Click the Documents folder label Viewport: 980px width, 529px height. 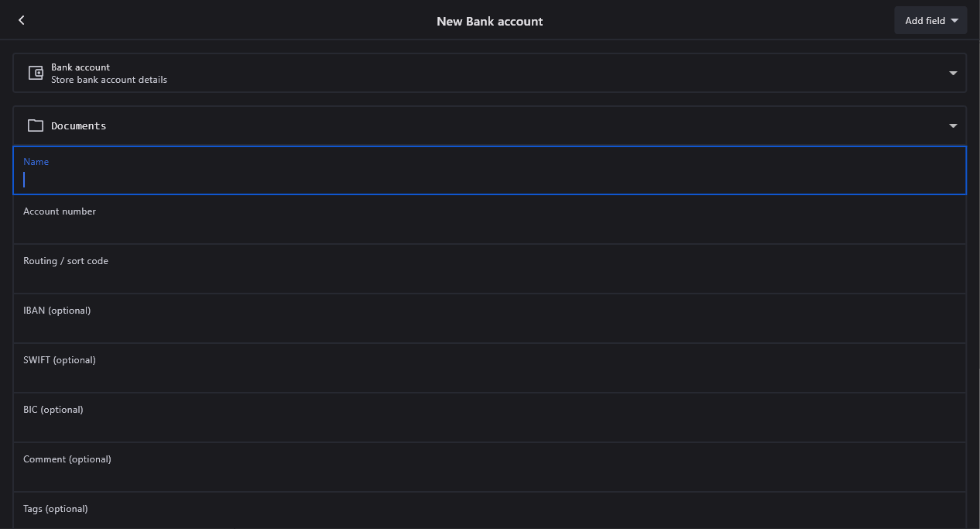(x=79, y=125)
